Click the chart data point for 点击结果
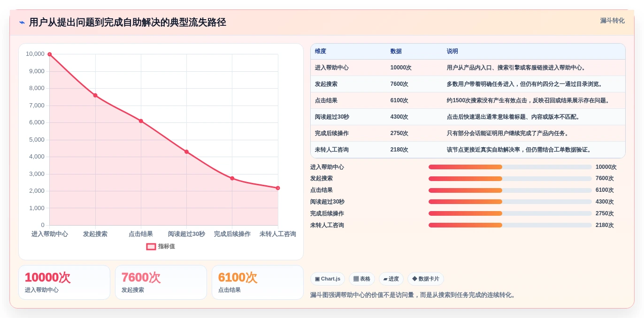Image resolution: width=644 pixels, height=318 pixels. [141, 121]
